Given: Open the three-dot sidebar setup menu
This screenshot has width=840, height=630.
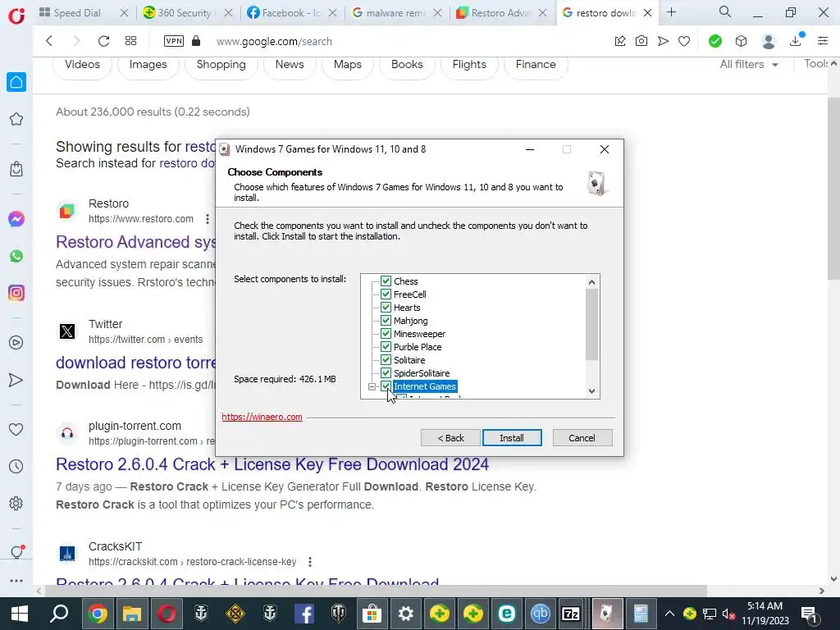Looking at the screenshot, I should pos(16,581).
